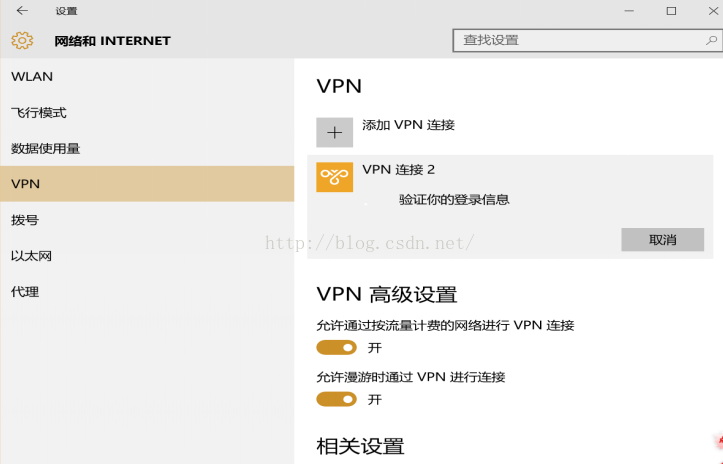Image resolution: width=723 pixels, height=464 pixels.
Task: Toggle VPN over metered networks switch
Action: pyautogui.click(x=337, y=347)
